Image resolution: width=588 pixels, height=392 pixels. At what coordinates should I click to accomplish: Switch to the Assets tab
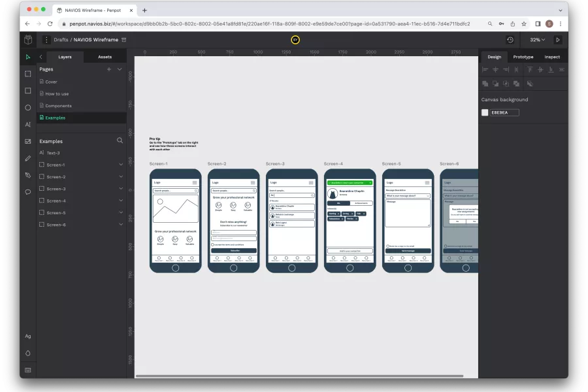(x=105, y=57)
